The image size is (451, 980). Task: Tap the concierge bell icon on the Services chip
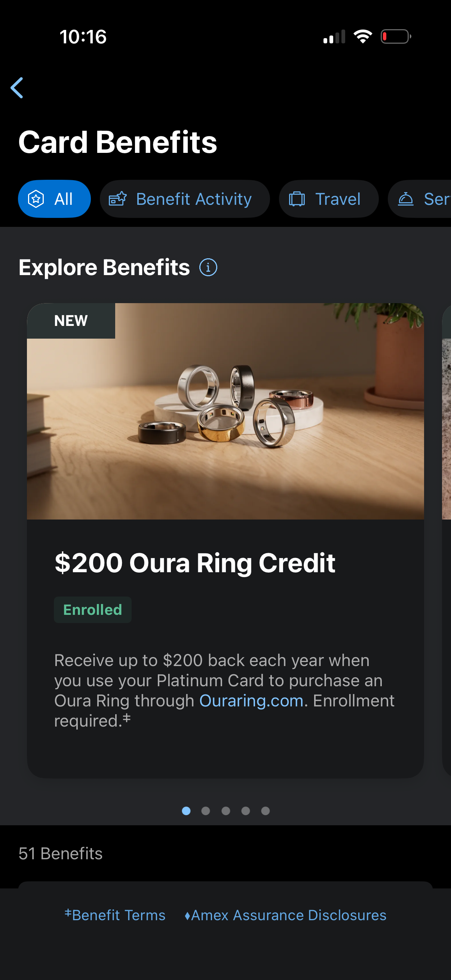pos(405,198)
